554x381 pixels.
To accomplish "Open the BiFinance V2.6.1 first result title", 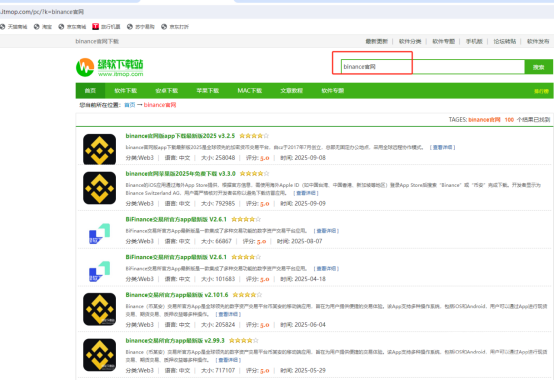I will (176, 219).
